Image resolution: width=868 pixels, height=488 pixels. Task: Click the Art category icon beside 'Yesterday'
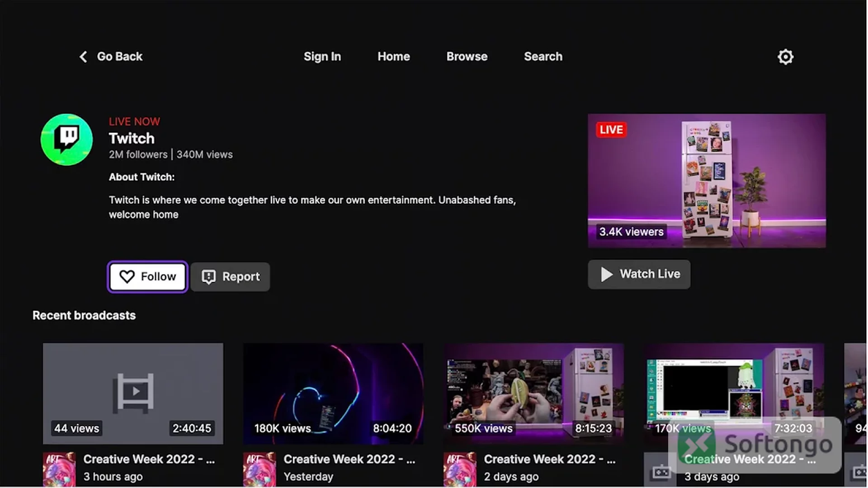[259, 469]
